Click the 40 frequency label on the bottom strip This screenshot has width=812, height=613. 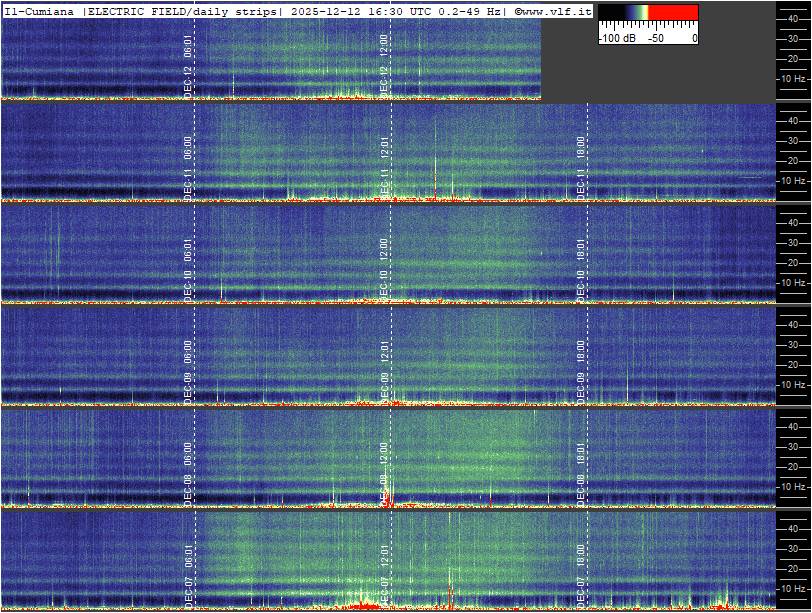pos(792,528)
